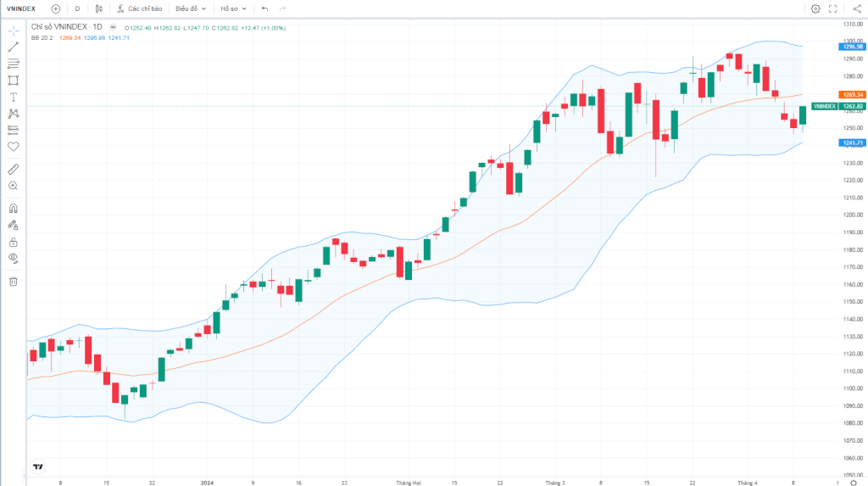Image resolution: width=868 pixels, height=486 pixels.
Task: Select the rectangle shapes tool
Action: tap(14, 81)
